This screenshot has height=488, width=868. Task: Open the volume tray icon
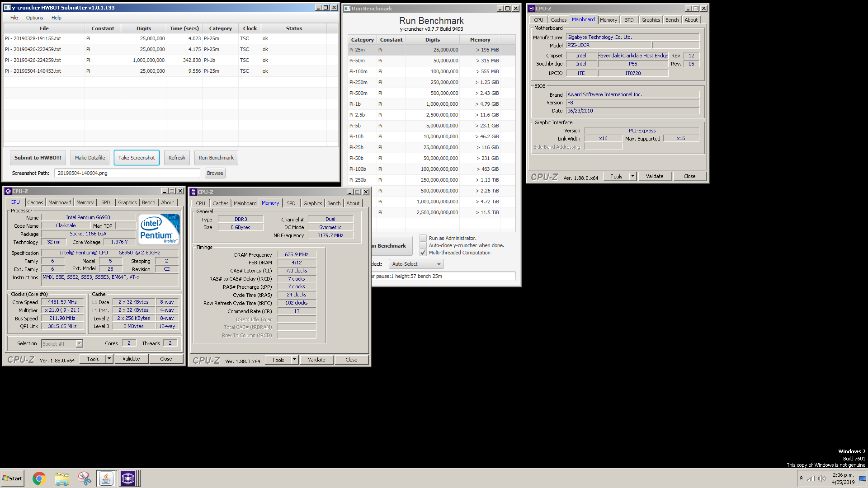click(822, 479)
